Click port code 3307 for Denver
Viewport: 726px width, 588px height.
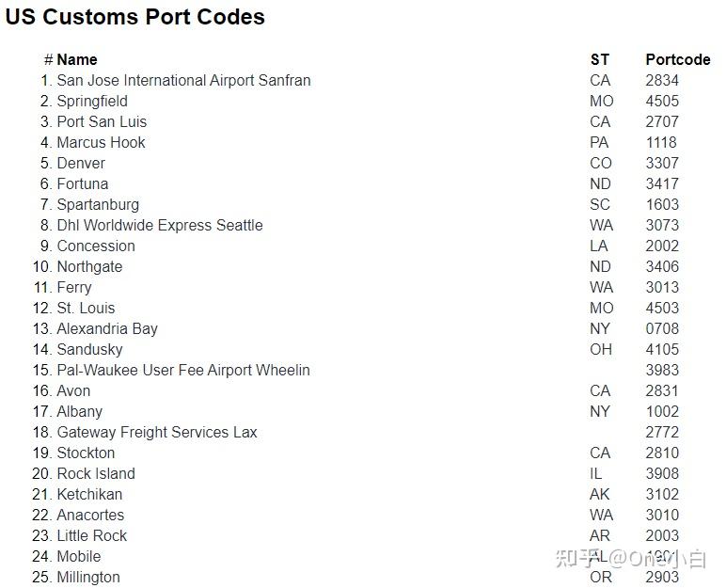661,163
